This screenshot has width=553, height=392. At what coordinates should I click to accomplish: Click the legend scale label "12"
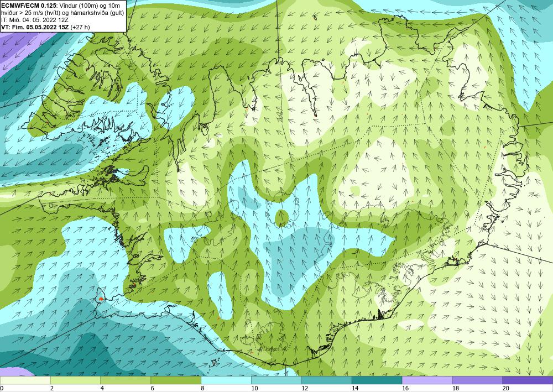[x=305, y=388]
